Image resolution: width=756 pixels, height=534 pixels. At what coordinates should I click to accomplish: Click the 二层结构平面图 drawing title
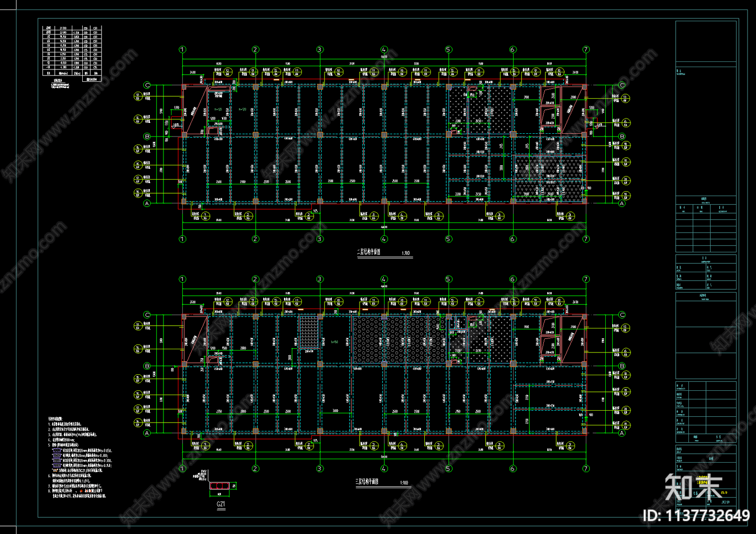[369, 252]
